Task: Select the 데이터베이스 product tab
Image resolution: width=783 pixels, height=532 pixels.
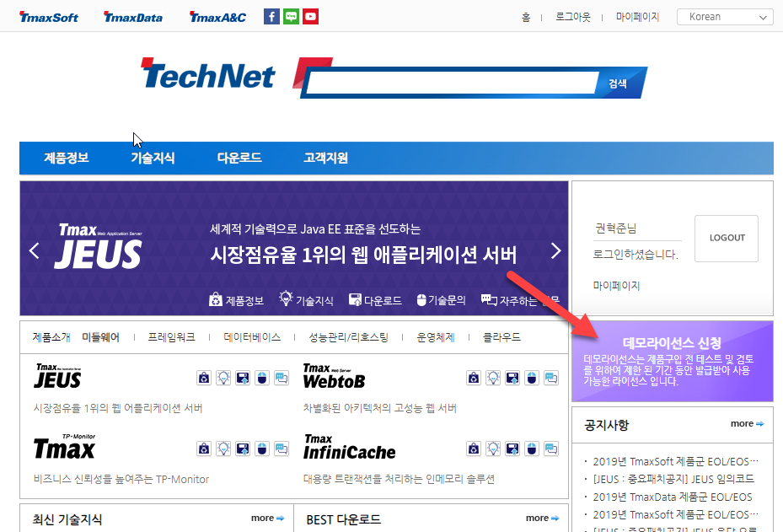Action: [252, 337]
